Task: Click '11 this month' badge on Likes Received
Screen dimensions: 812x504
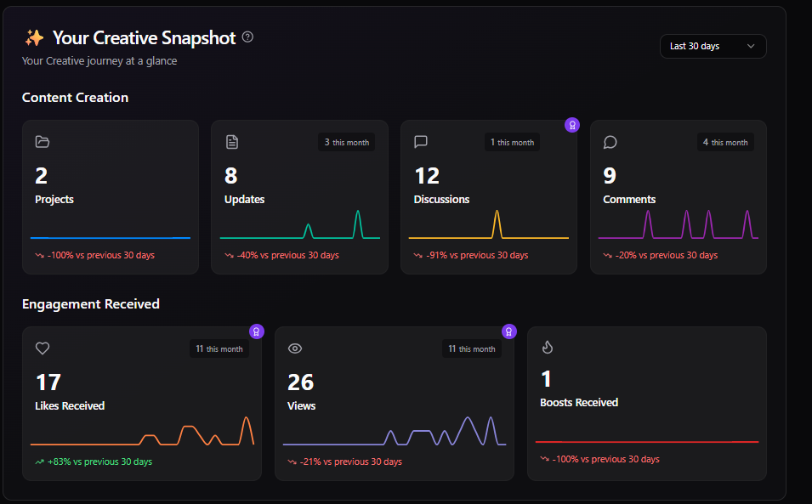Action: click(219, 348)
